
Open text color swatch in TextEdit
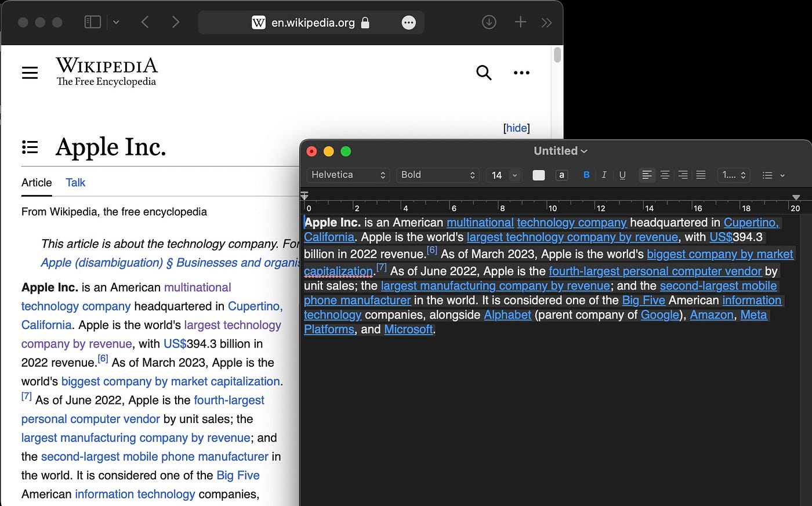point(539,175)
